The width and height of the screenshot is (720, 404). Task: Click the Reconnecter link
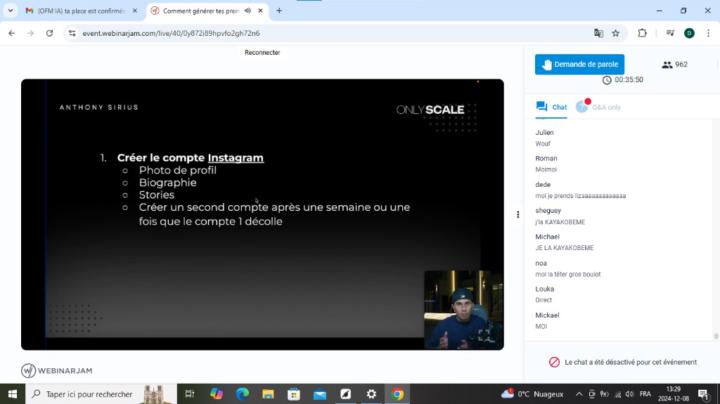[x=262, y=52]
